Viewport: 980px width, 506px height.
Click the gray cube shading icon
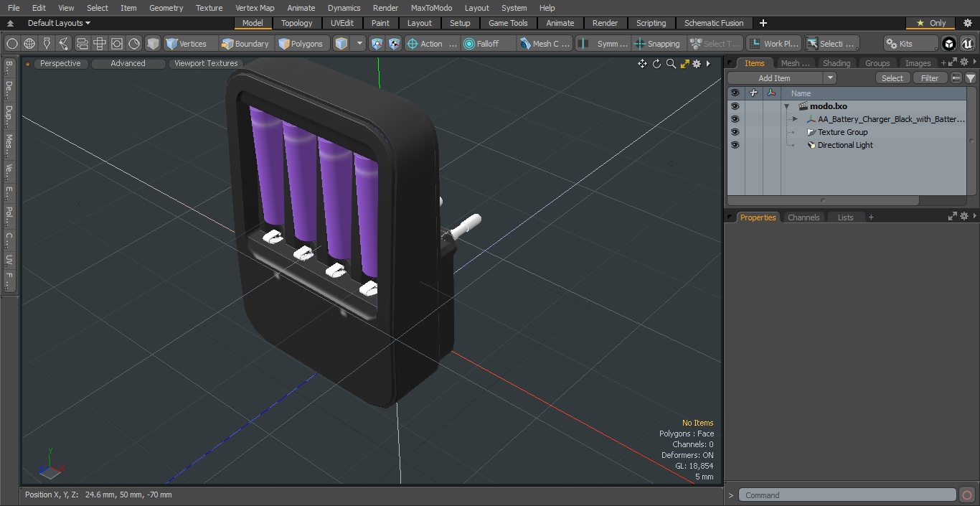click(x=153, y=44)
